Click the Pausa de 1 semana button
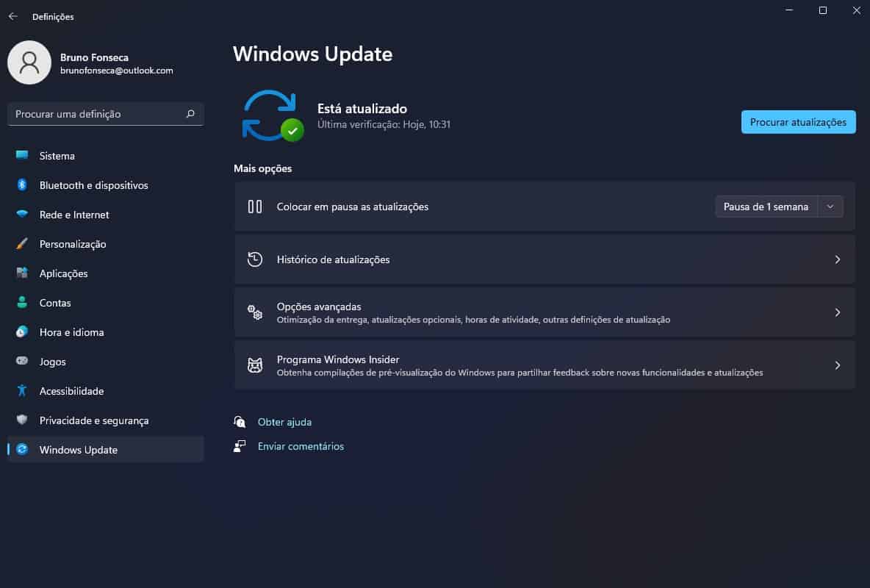Screen dimensions: 870x588 766,207
